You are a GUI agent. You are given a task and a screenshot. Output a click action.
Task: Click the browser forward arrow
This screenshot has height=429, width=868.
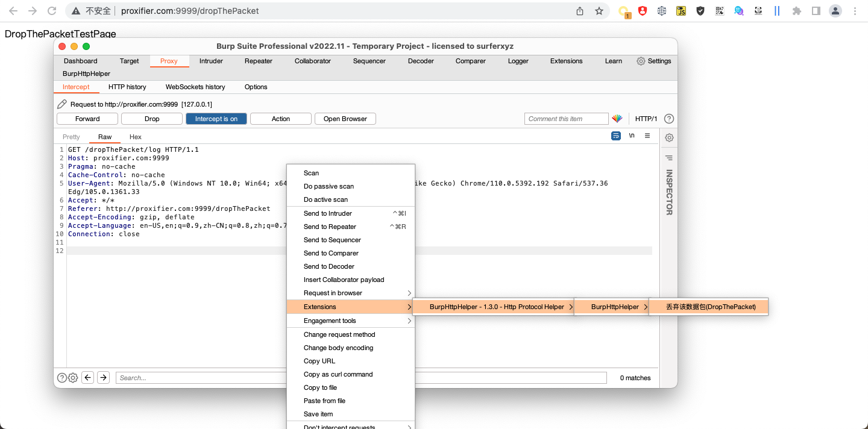tap(33, 11)
